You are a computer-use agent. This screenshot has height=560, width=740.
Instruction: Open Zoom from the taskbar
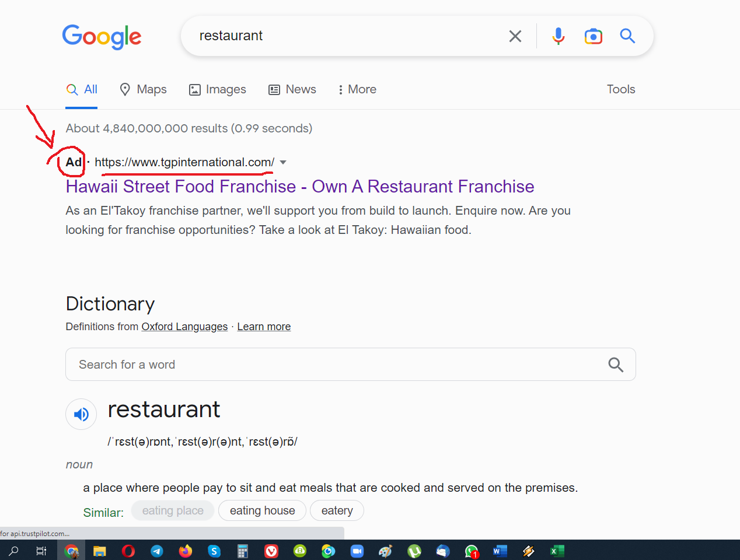357,551
